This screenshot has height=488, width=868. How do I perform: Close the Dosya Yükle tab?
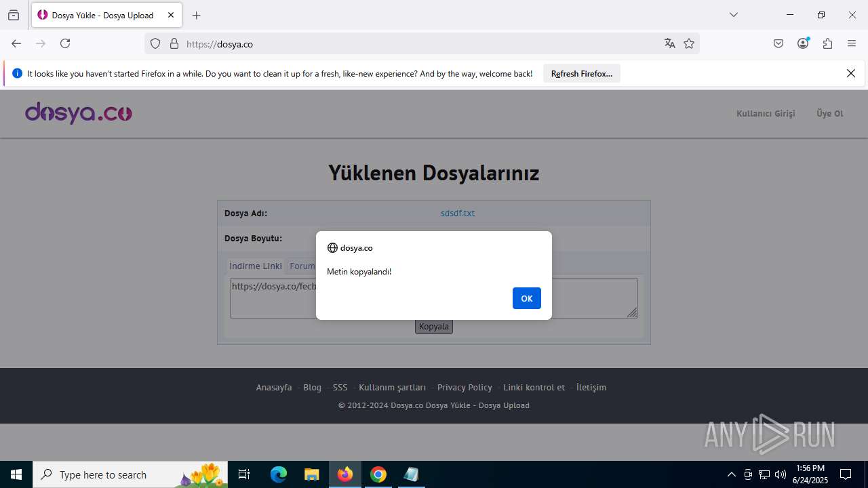coord(171,15)
